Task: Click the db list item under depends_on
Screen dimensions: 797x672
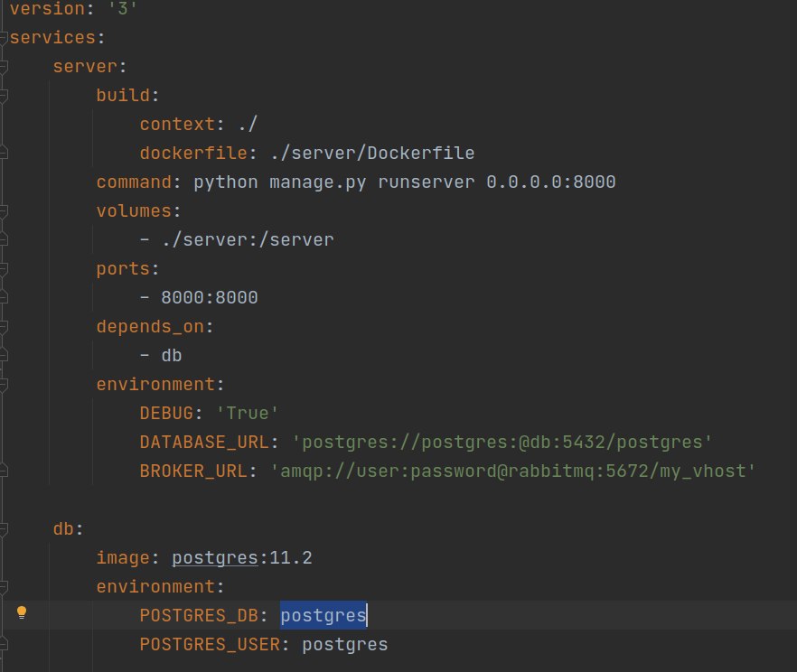Action: [172, 356]
